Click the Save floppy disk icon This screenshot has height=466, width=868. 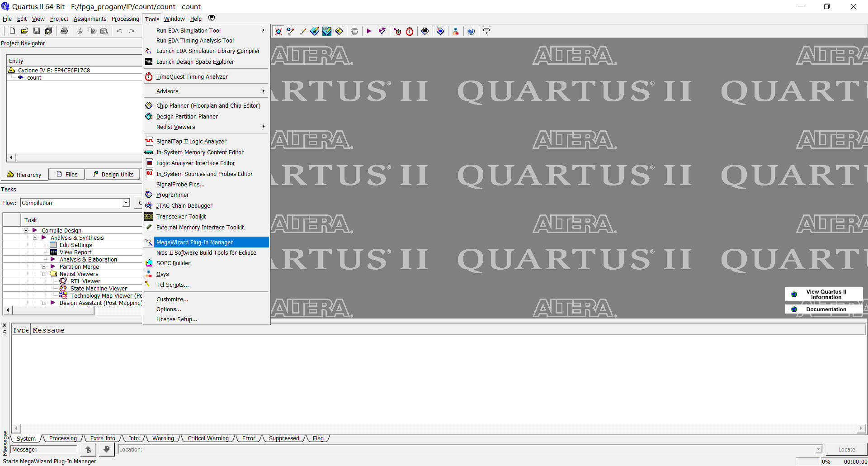coord(37,31)
